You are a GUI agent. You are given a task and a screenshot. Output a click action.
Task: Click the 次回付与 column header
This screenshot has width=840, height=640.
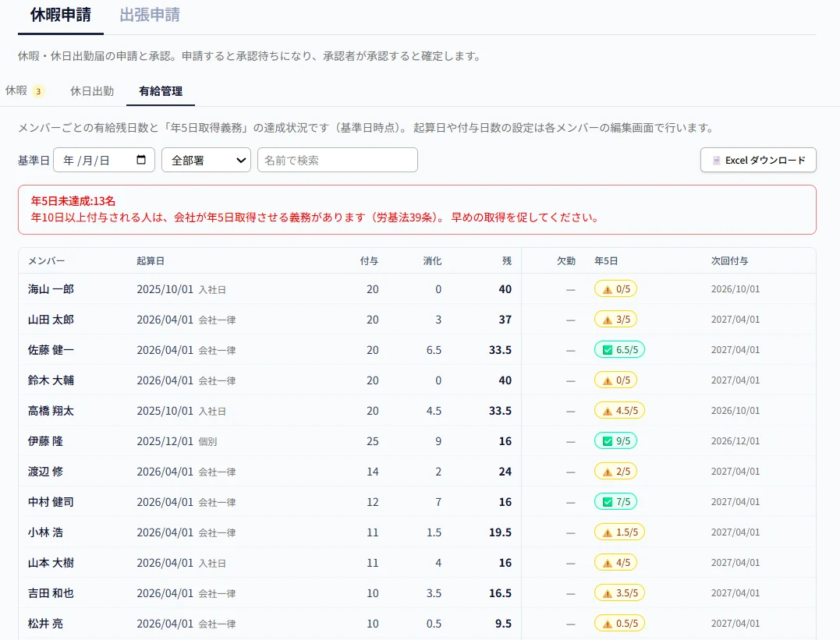click(x=730, y=261)
